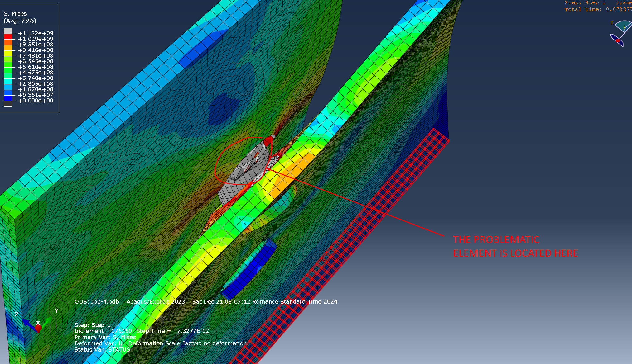Click the 'ODB: Job-4.odb' title block text

[x=97, y=302]
